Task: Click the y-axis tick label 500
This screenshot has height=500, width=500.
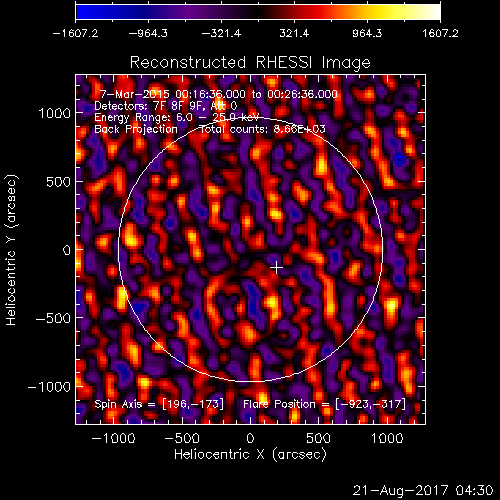Action: [59, 182]
